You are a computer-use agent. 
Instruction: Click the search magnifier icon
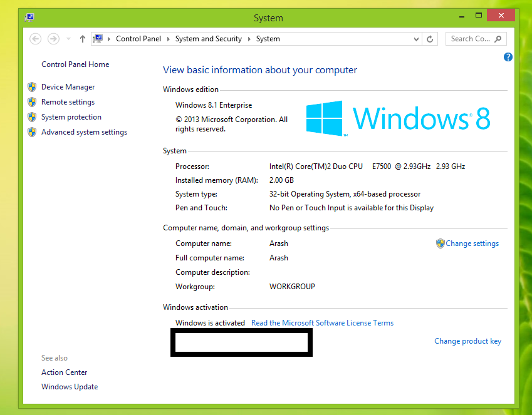[498, 39]
